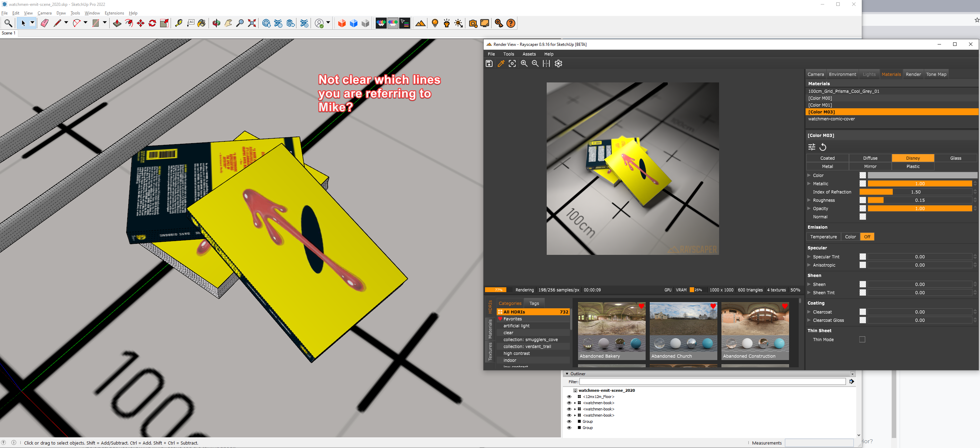Adjust the Metallic slider bar
This screenshot has width=980, height=448.
pos(920,183)
